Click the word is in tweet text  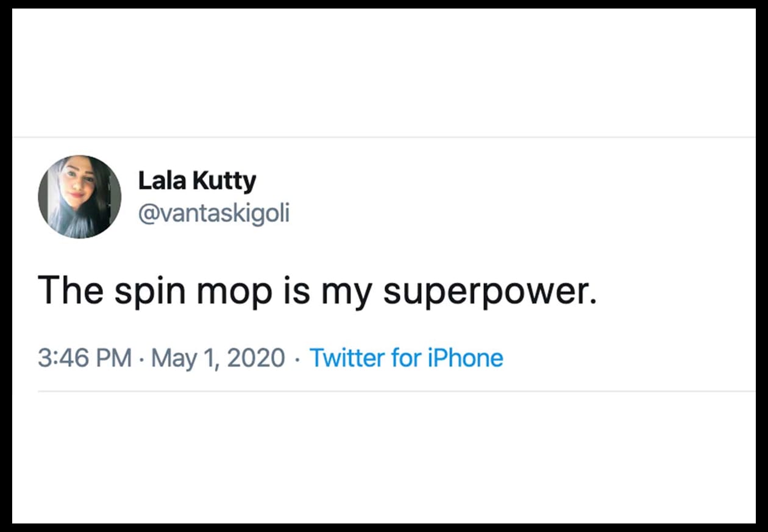296,289
